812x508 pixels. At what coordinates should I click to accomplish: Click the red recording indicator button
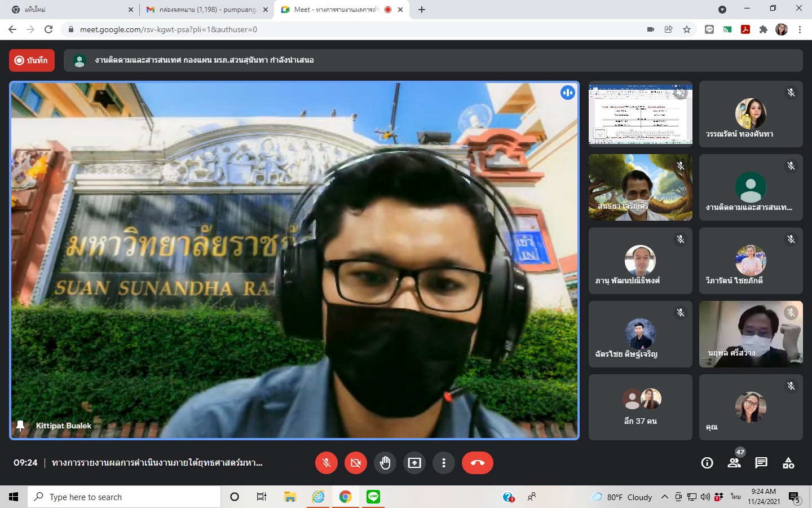click(x=32, y=60)
